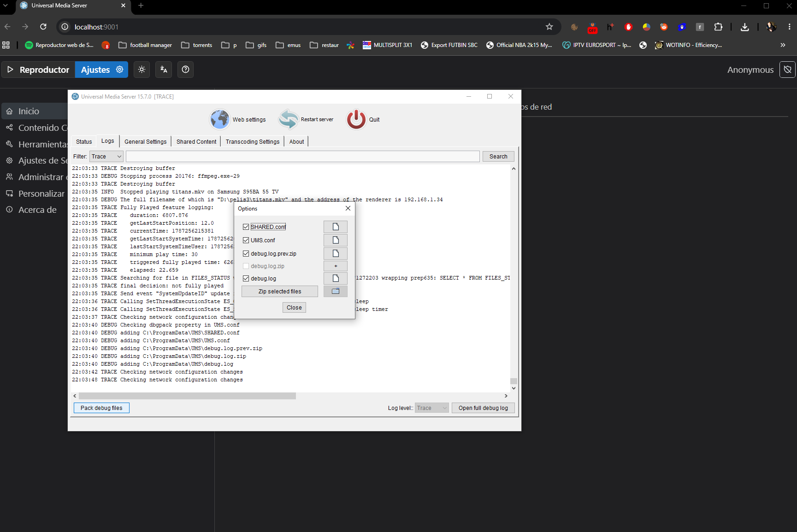Image resolution: width=797 pixels, height=532 pixels.
Task: Open help question mark icon
Action: pos(185,70)
